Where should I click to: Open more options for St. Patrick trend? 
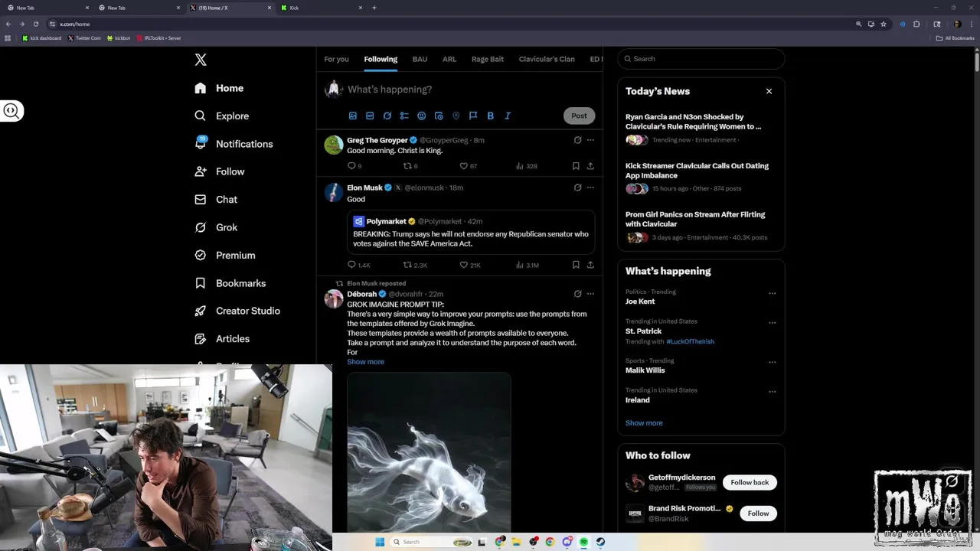click(x=772, y=323)
